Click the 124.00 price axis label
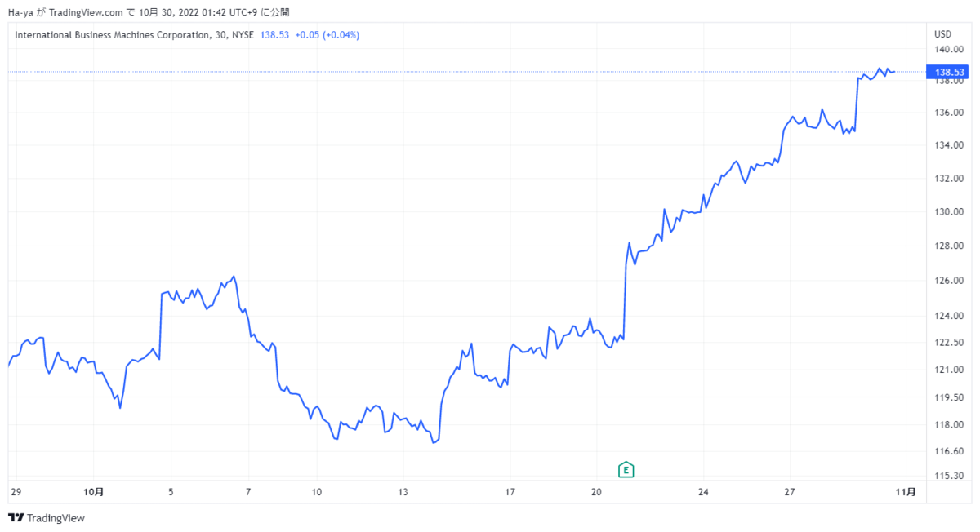 click(x=950, y=316)
